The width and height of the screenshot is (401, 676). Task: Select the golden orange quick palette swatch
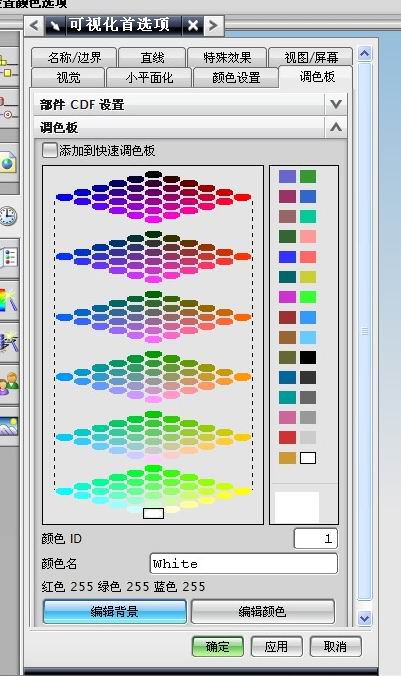tap(287, 458)
